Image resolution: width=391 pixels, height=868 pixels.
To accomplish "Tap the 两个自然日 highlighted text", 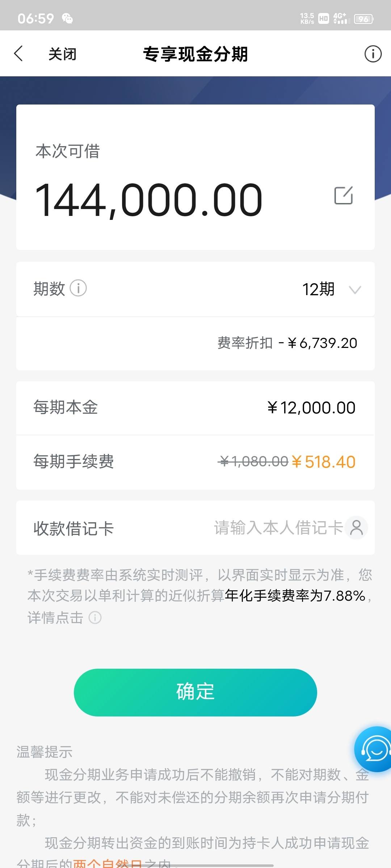I will (108, 863).
